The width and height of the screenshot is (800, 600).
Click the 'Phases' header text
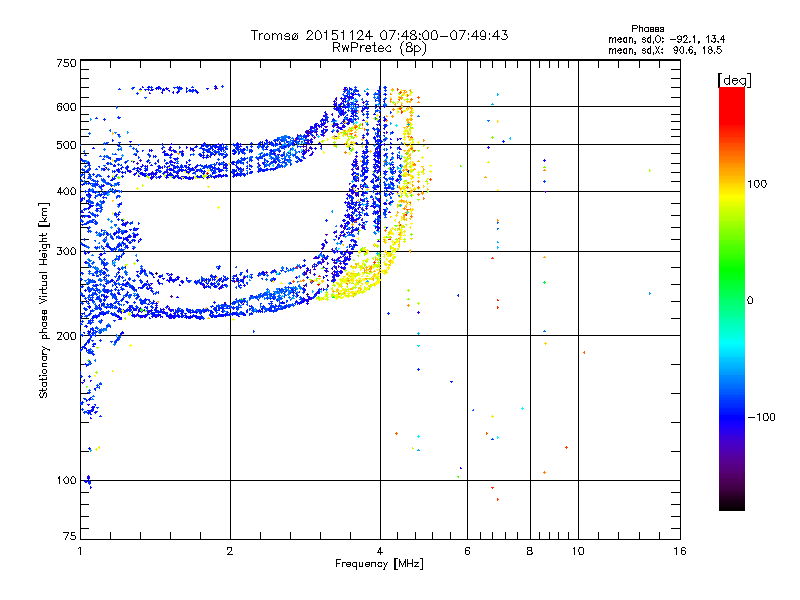click(x=647, y=29)
